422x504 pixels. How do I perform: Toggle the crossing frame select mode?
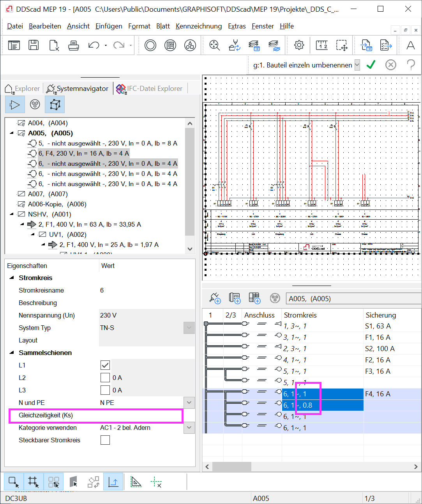tap(34, 482)
